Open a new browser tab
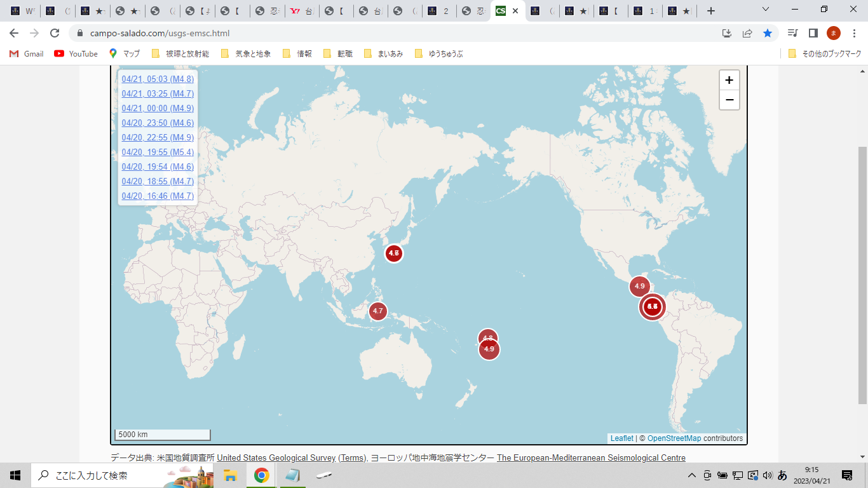This screenshot has width=868, height=488. point(710,11)
